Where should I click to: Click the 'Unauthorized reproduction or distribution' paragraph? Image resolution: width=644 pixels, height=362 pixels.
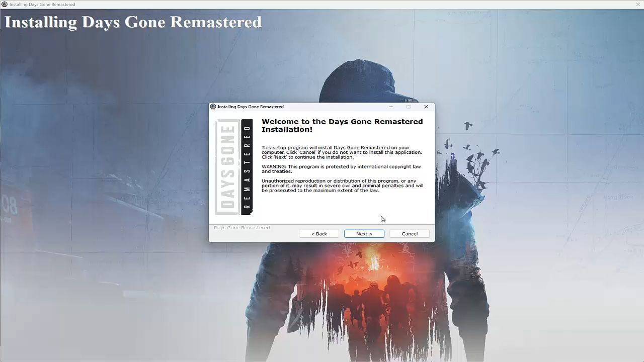342,186
